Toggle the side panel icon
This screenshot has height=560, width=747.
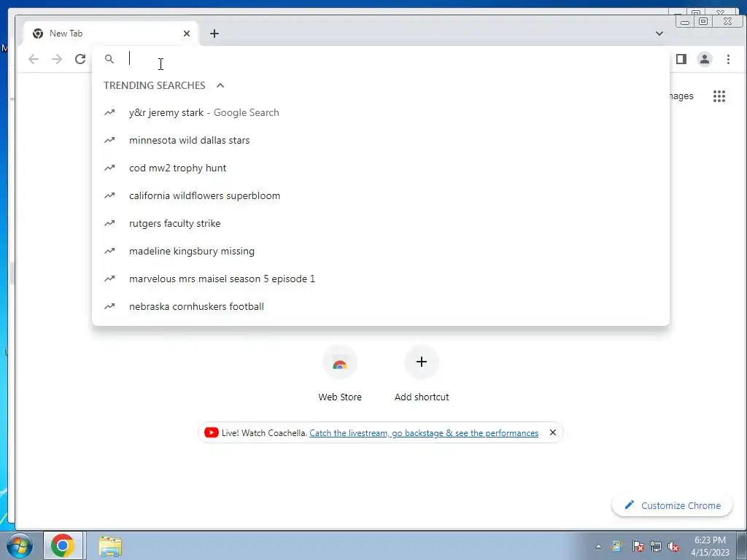[x=681, y=59]
